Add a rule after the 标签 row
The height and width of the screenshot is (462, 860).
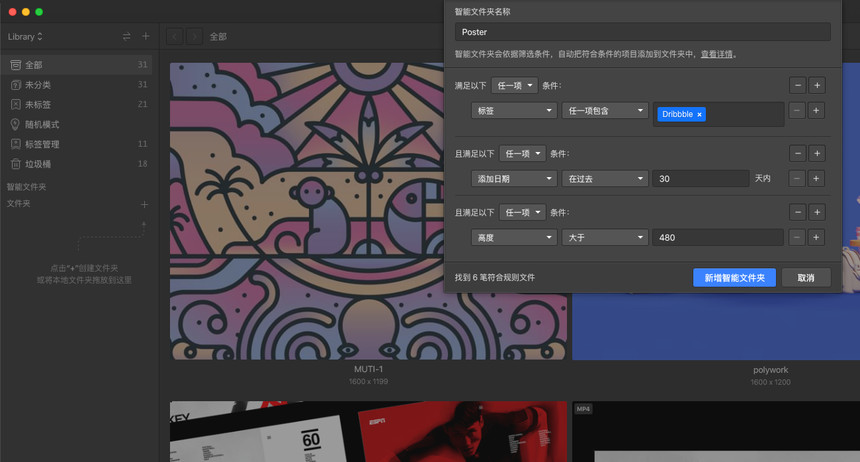tap(816, 111)
